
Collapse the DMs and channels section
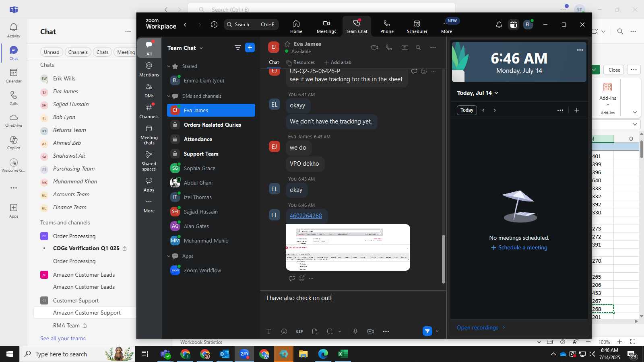pos(169,96)
